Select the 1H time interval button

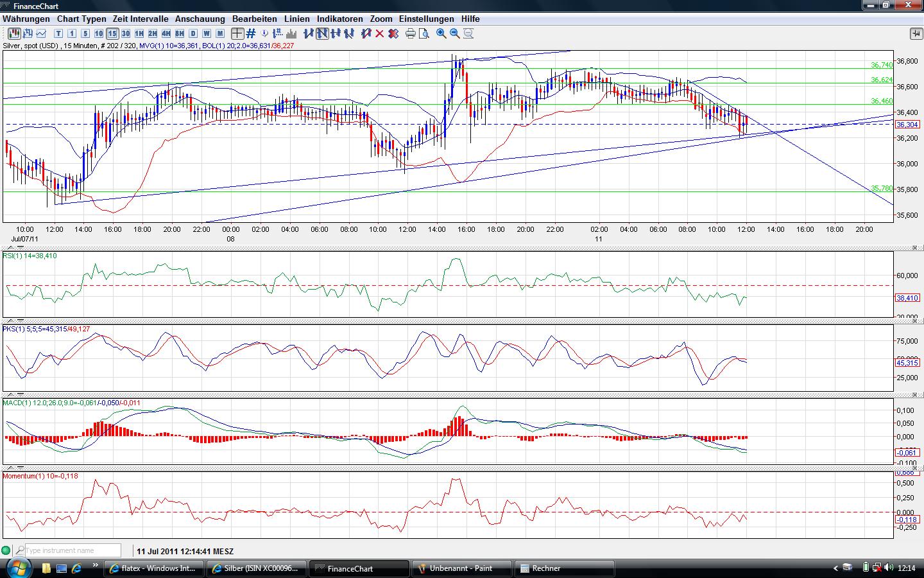coord(139,33)
